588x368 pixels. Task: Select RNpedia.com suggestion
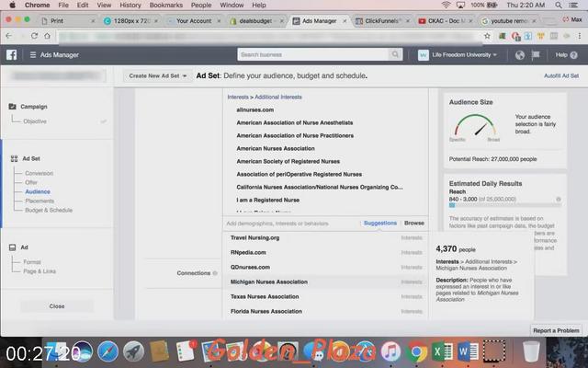point(325,252)
